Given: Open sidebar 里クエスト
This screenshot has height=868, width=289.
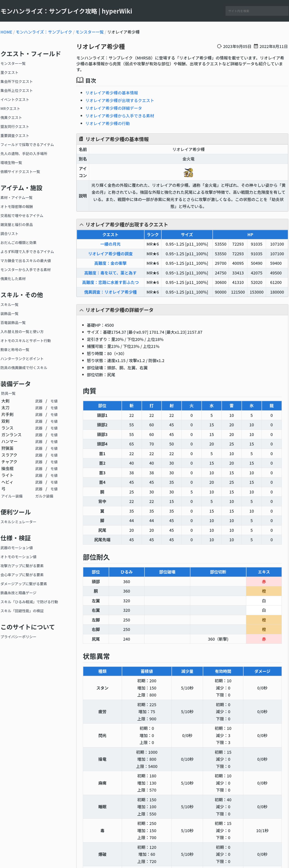Looking at the screenshot, I should tap(9, 72).
